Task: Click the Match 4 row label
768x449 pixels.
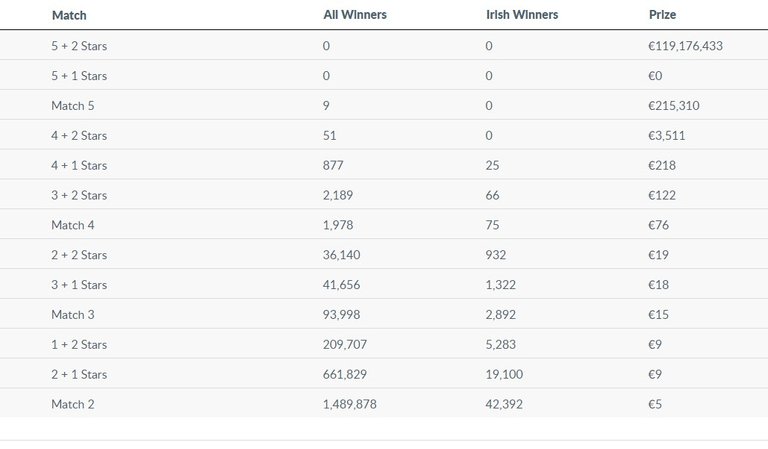Action: tap(73, 225)
